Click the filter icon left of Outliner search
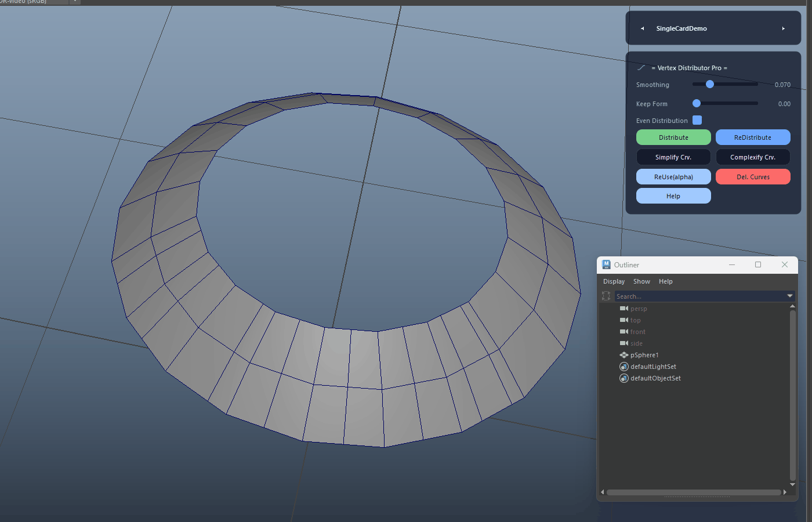Screen dimensions: 812x522 click(x=606, y=296)
